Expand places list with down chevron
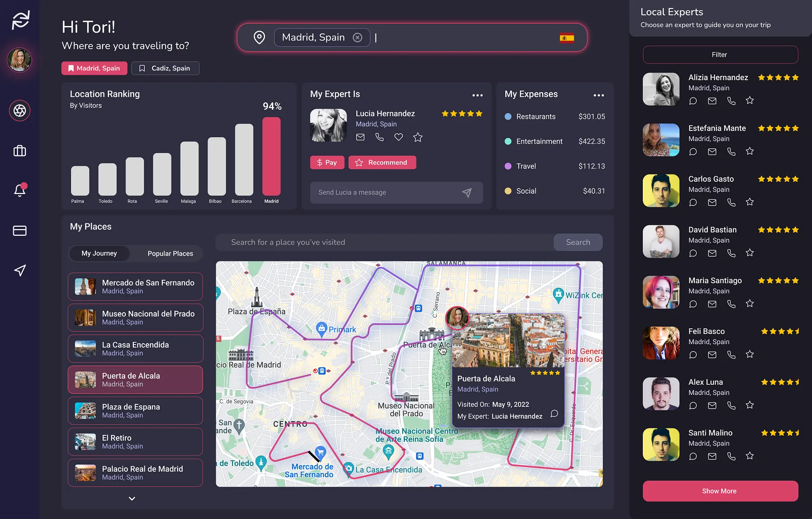The height and width of the screenshot is (519, 812). coord(132,499)
